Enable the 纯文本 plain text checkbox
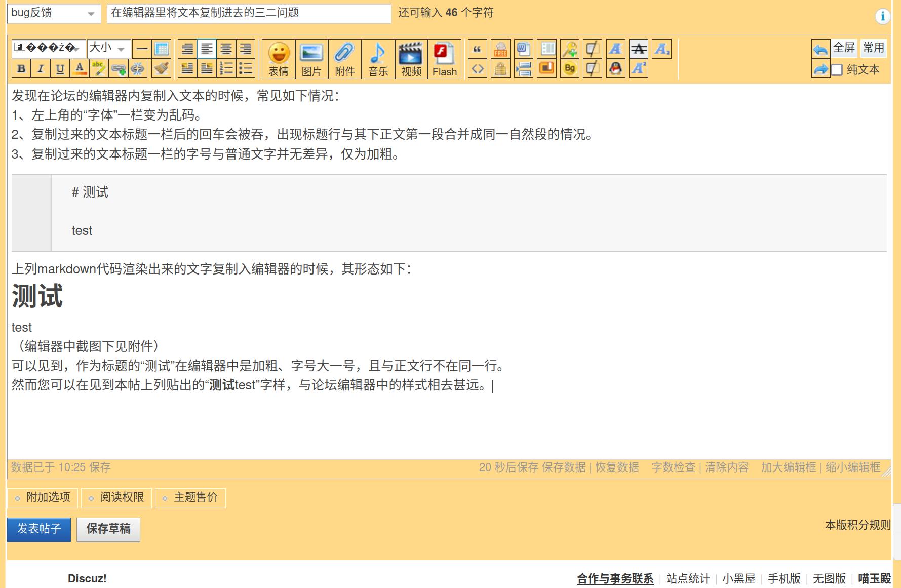The width and height of the screenshot is (901, 588). [x=837, y=70]
